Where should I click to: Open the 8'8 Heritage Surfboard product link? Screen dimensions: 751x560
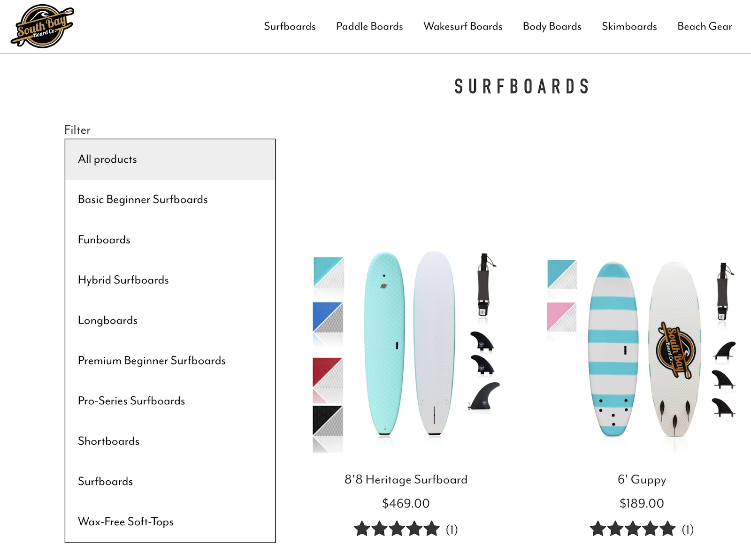pyautogui.click(x=406, y=479)
